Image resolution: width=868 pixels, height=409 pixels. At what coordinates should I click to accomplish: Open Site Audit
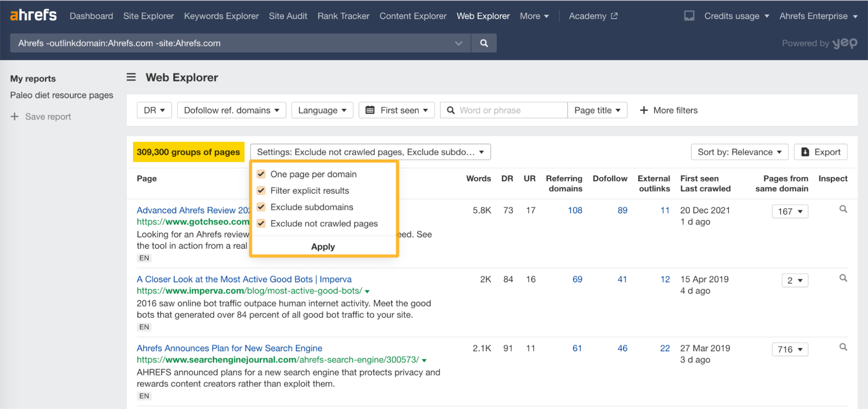(288, 16)
